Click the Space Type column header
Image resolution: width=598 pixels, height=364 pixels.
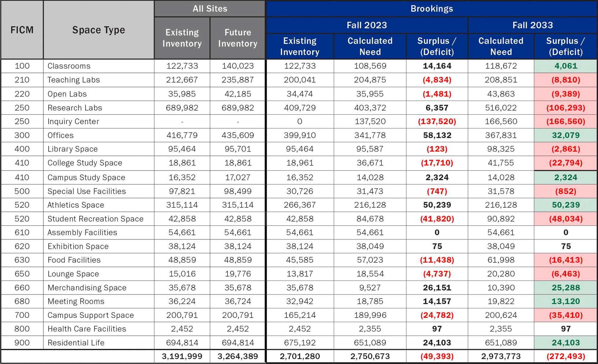pos(98,30)
